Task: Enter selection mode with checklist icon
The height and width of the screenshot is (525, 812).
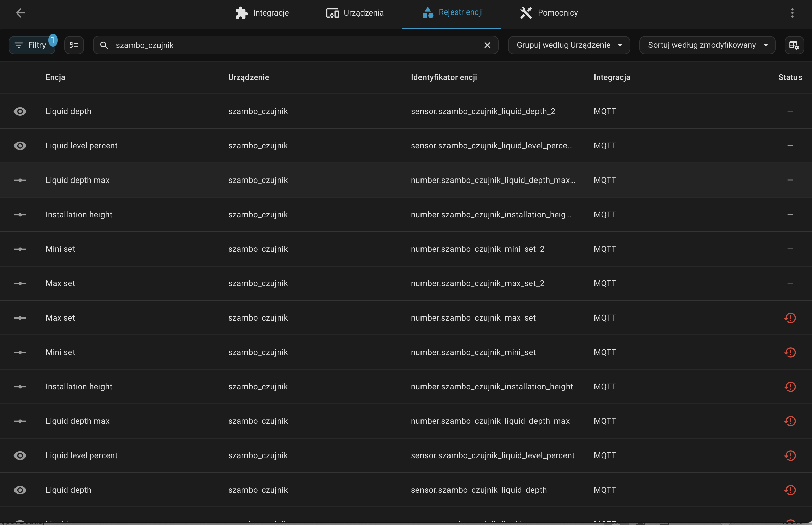Action: (x=74, y=45)
